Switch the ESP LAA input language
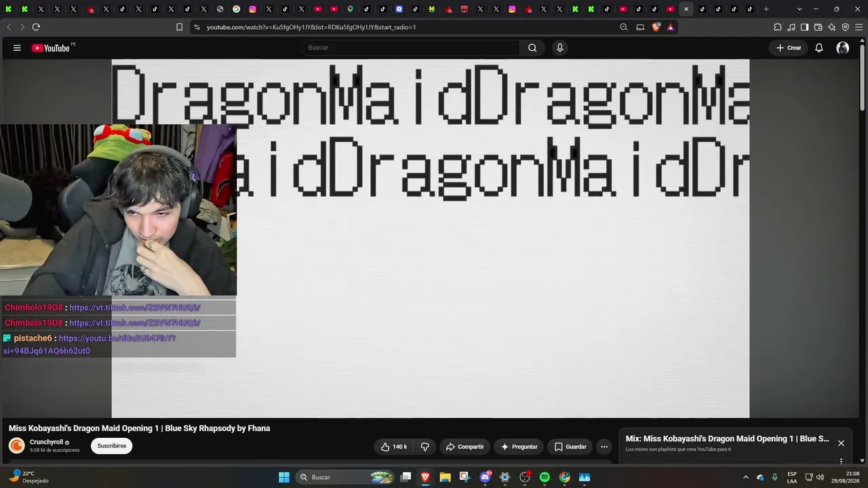This screenshot has width=868, height=488. (x=792, y=477)
